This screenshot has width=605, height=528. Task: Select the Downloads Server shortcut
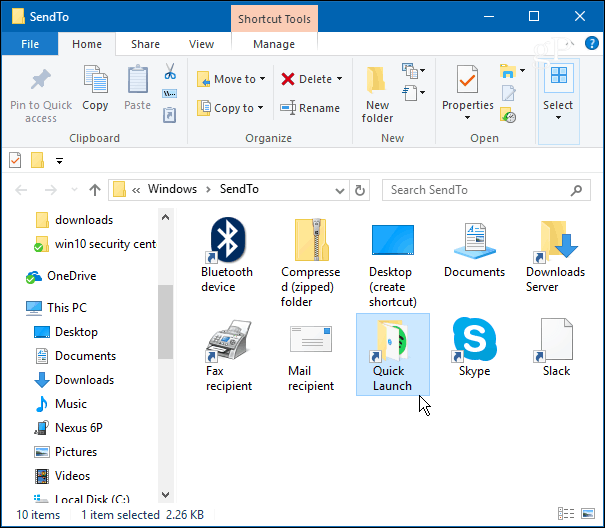pyautogui.click(x=555, y=257)
